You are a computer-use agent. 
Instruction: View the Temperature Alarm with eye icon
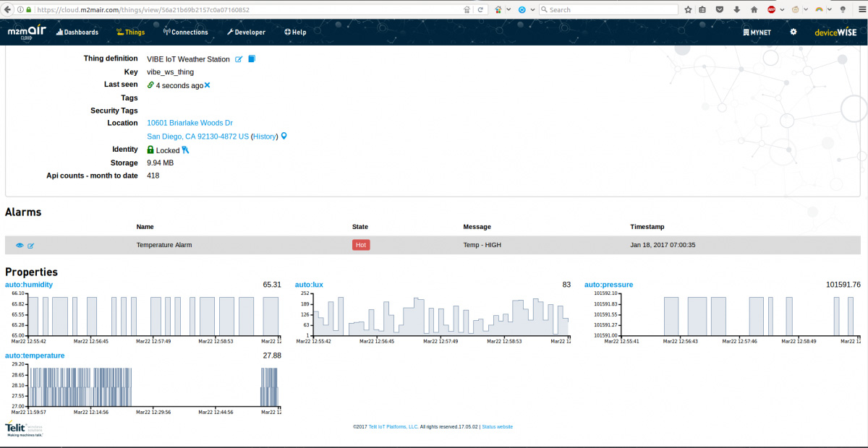(20, 246)
